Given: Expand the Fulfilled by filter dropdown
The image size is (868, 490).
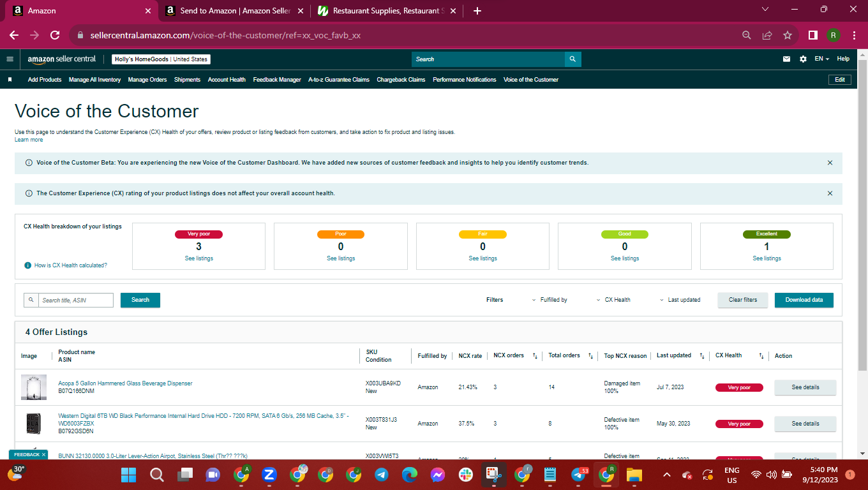Looking at the screenshot, I should pyautogui.click(x=550, y=300).
